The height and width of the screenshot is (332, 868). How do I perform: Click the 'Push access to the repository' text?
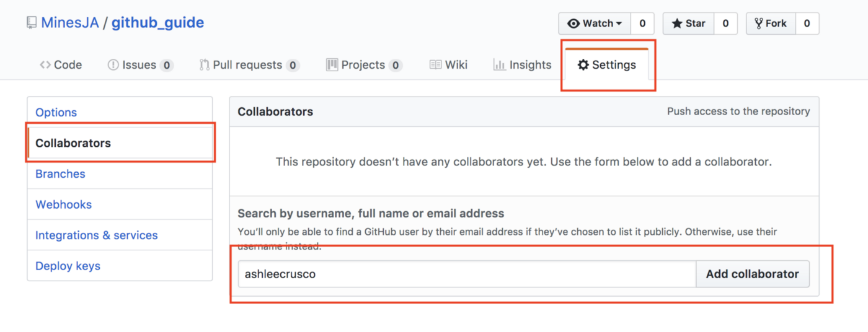(738, 111)
